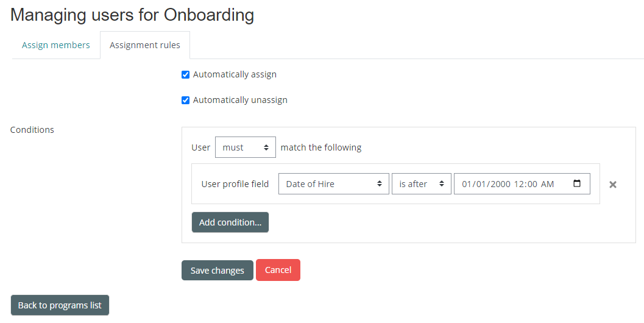The height and width of the screenshot is (323, 644).
Task: Select the day segment of the date
Action: pyautogui.click(x=481, y=184)
